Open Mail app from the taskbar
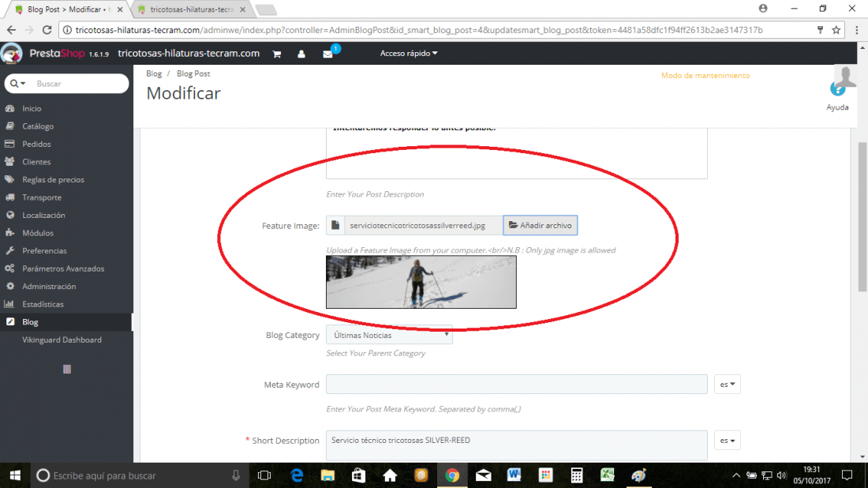The height and width of the screenshot is (488, 868). click(x=483, y=475)
